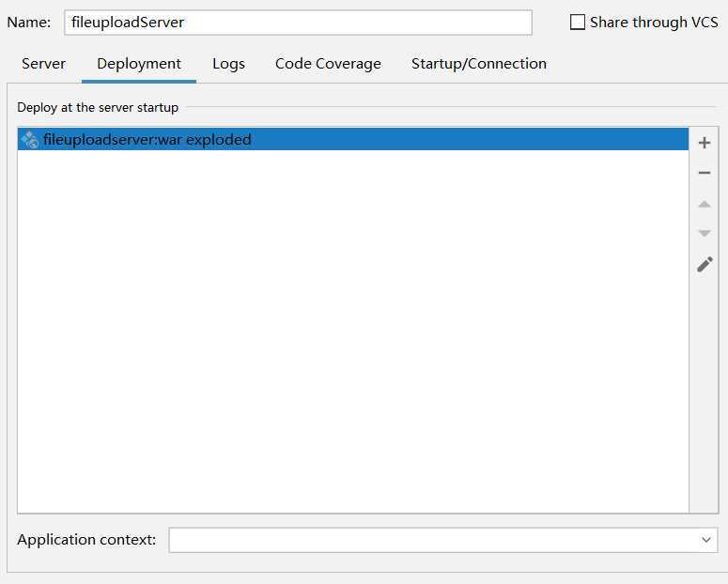The height and width of the screenshot is (584, 728).
Task: Add a new deployment artifact with plus icon
Action: click(x=705, y=143)
